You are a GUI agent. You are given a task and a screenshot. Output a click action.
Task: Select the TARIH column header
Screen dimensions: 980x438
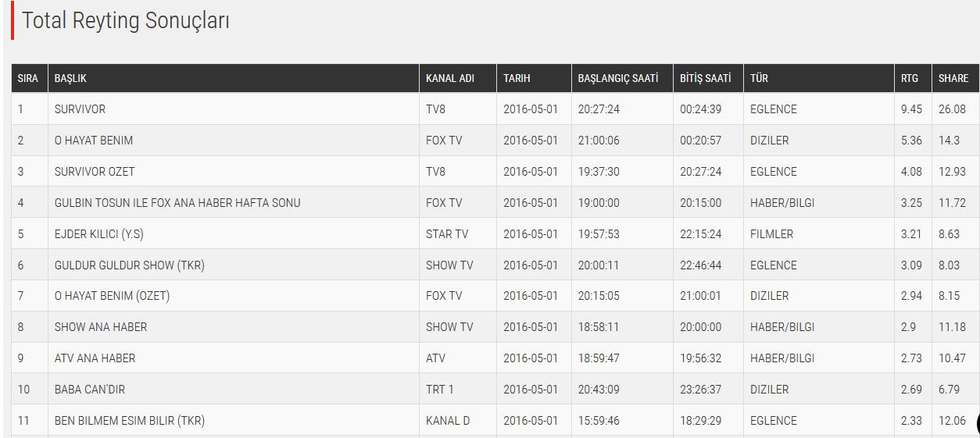pos(517,78)
